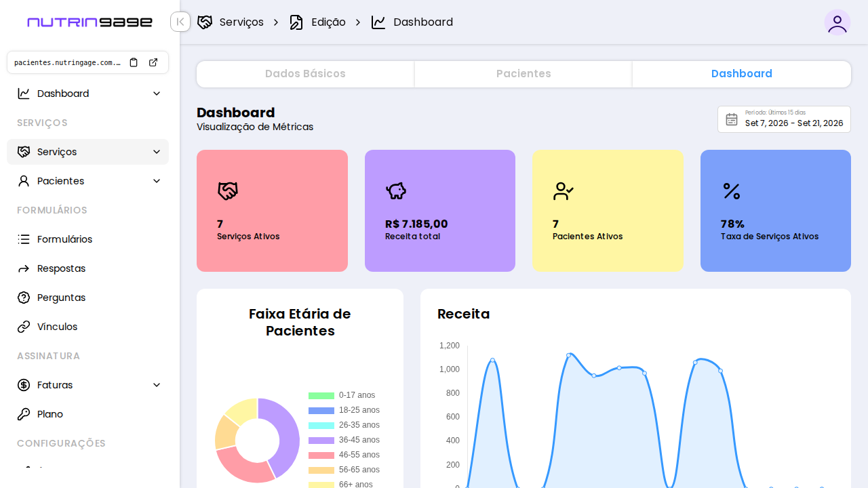Click the R$ 7.185,00 revenue value
Screen dimensions: 868x488
point(416,224)
